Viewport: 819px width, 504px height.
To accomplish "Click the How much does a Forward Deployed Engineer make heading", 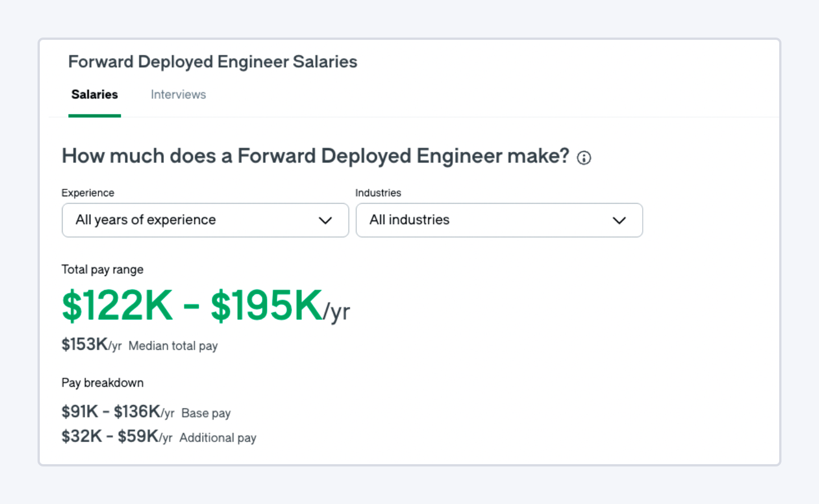I will coord(316,156).
